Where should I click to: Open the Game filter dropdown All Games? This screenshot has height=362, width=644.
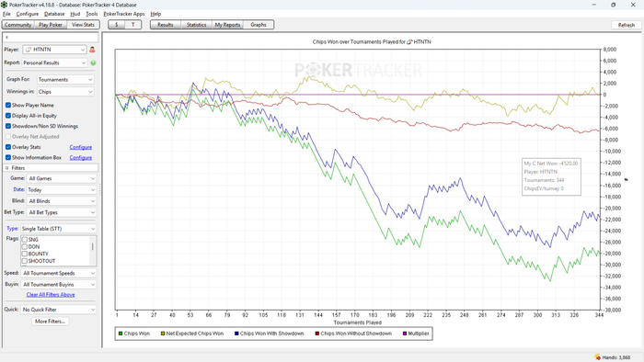pyautogui.click(x=62, y=178)
